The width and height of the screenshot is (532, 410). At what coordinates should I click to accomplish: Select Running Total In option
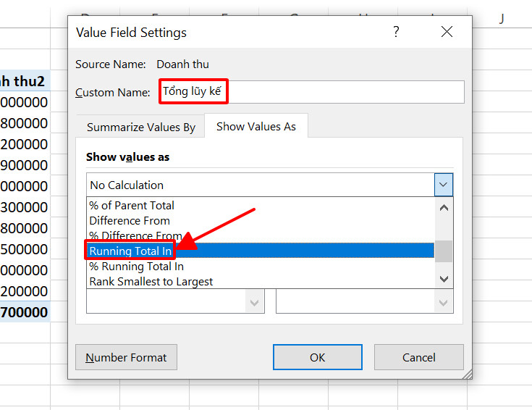pos(261,251)
